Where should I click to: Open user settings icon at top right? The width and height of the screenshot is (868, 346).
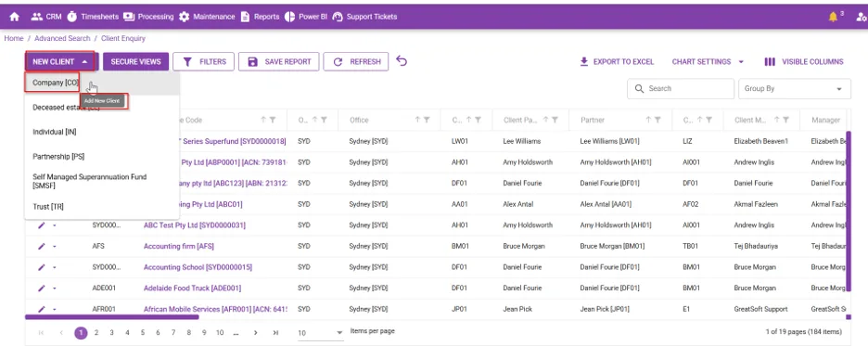click(862, 18)
